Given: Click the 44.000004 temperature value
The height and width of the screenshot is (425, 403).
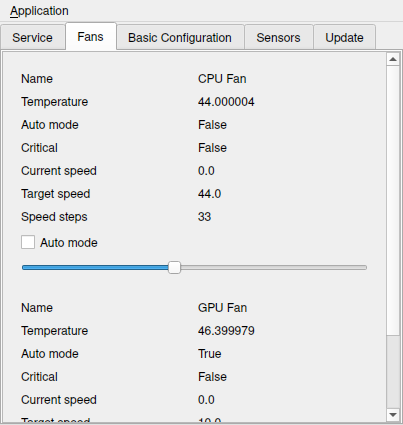Looking at the screenshot, I should pos(226,102).
